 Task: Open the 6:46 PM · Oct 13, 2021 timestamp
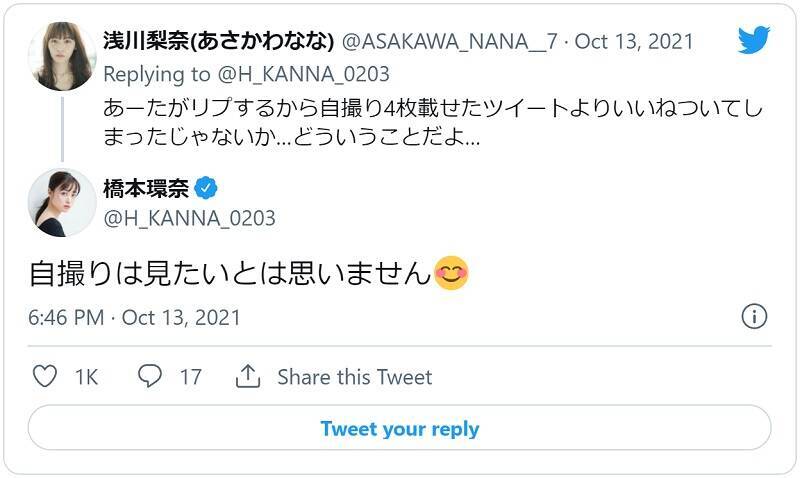tap(134, 317)
